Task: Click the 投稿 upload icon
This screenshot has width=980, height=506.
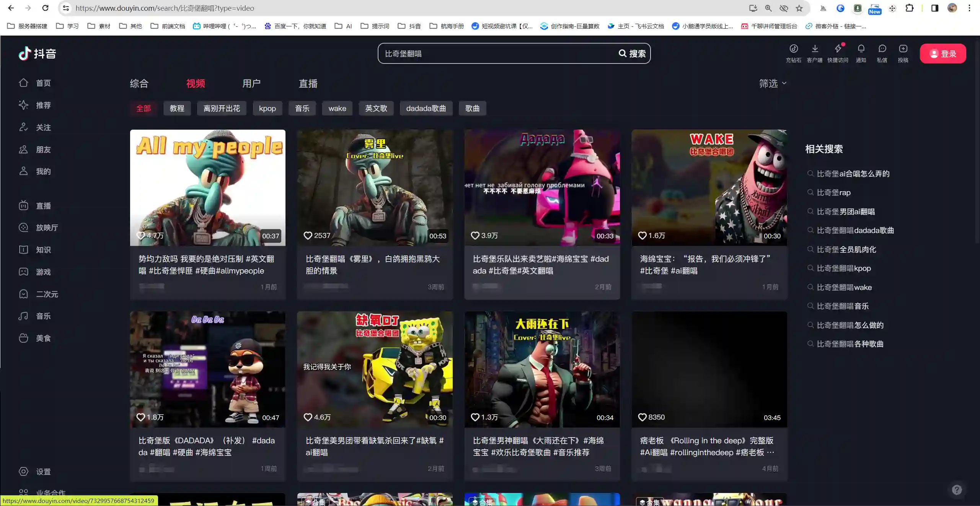Action: point(903,49)
